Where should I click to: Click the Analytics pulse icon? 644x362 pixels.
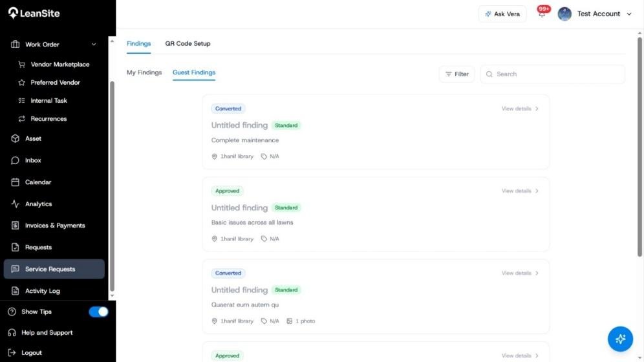point(16,204)
